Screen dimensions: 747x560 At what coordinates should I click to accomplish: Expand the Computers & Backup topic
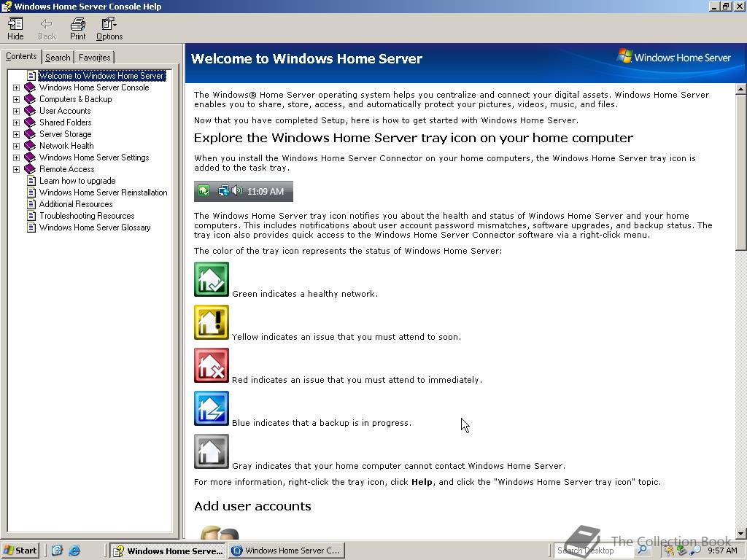click(x=16, y=99)
